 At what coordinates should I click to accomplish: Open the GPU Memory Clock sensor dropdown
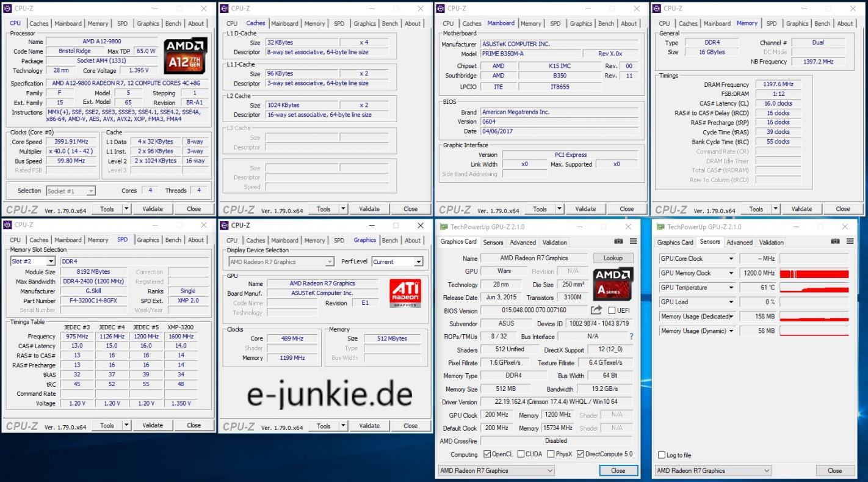point(731,273)
